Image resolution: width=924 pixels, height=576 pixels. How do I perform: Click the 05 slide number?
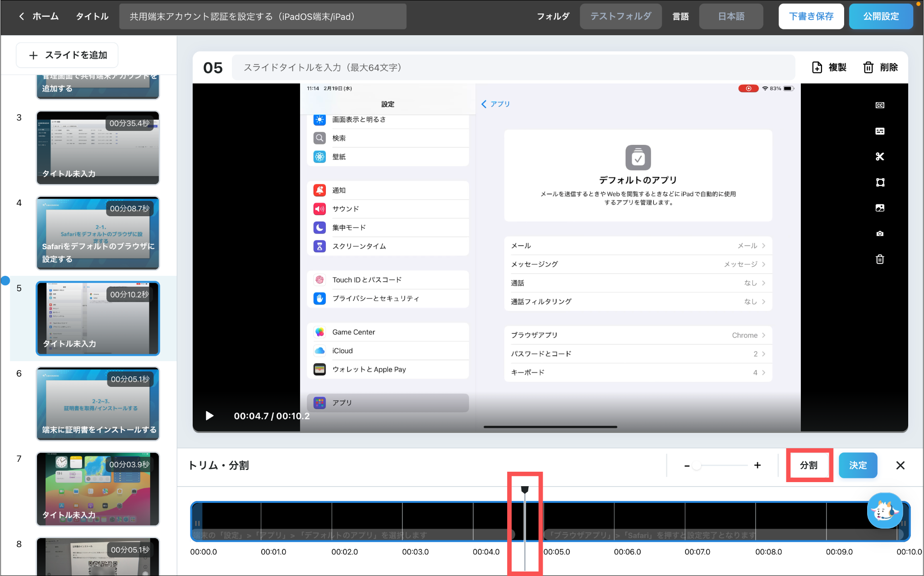pyautogui.click(x=213, y=68)
